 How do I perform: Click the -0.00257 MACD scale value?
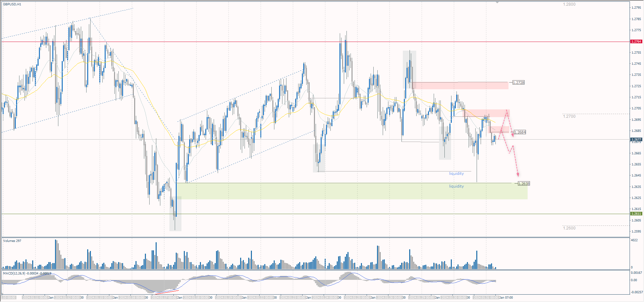(x=637, y=292)
